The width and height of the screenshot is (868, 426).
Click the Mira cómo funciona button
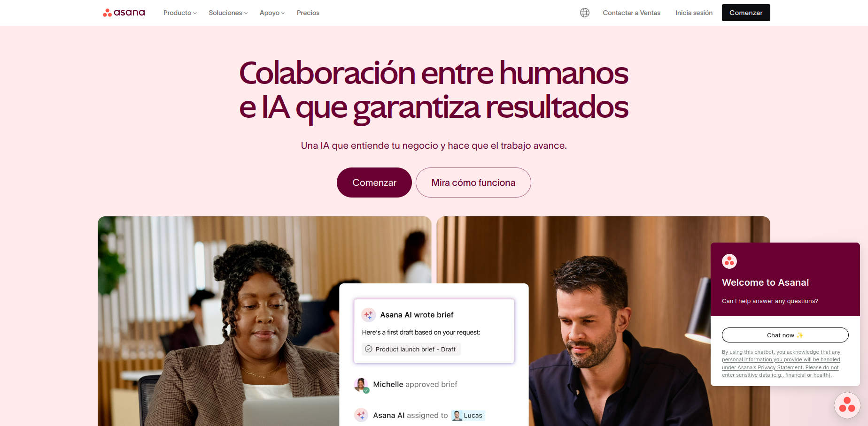pyautogui.click(x=473, y=183)
